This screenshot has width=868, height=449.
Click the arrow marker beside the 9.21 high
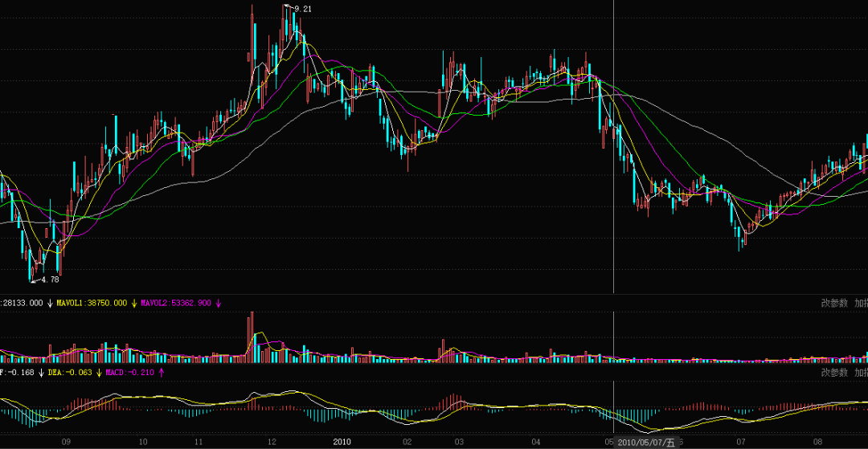[289, 7]
